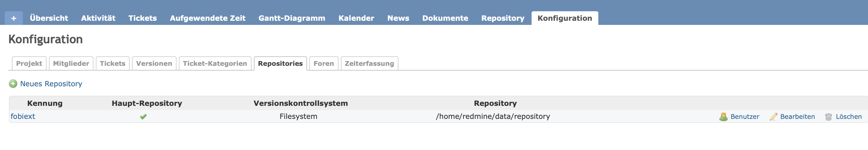868x150 pixels.
Task: Click the pencil Bearbeiten icon
Action: pos(773,117)
